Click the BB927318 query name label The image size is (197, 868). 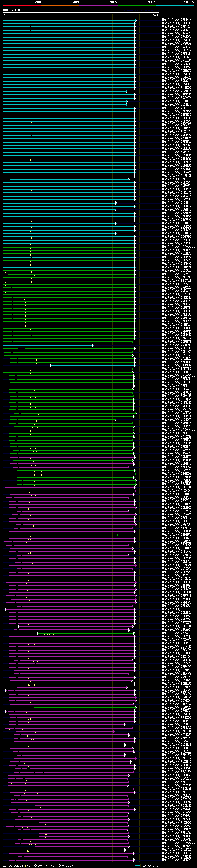11,10
